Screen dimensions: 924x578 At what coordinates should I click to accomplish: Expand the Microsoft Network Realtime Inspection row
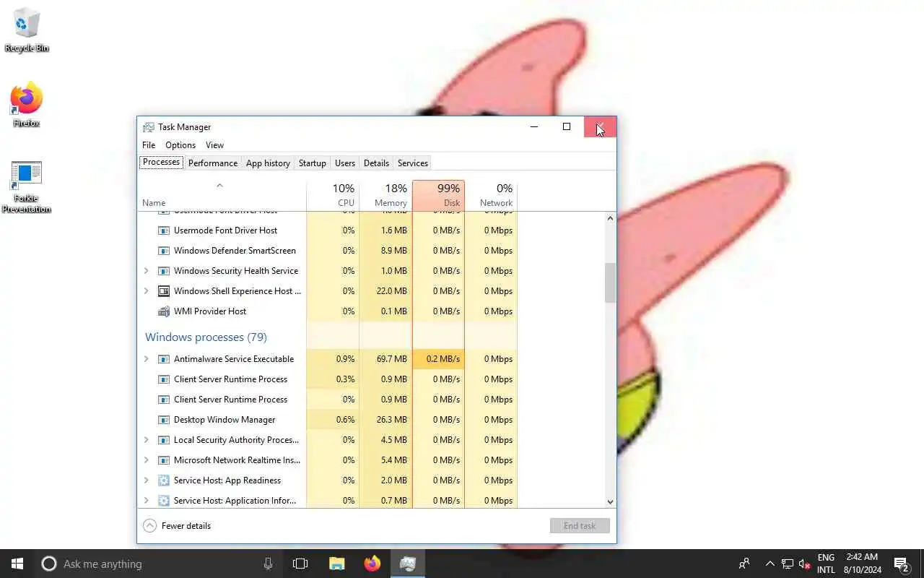(147, 460)
